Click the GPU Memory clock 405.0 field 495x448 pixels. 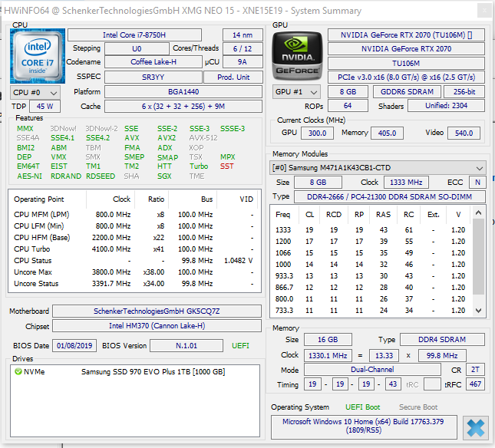pos(387,133)
